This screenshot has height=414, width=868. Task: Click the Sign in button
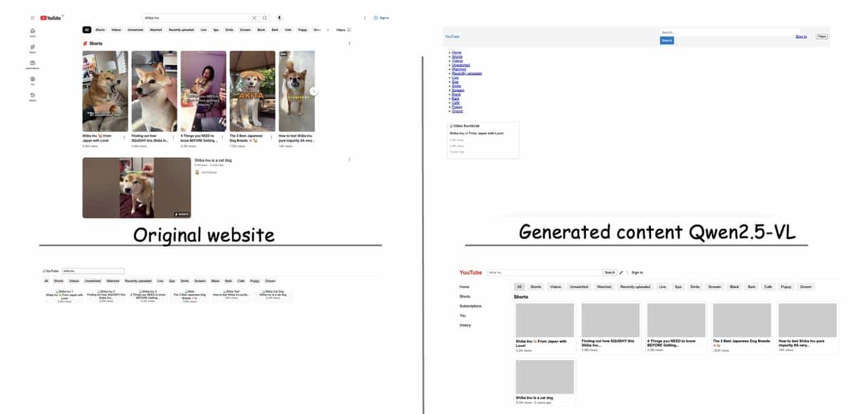tap(384, 18)
